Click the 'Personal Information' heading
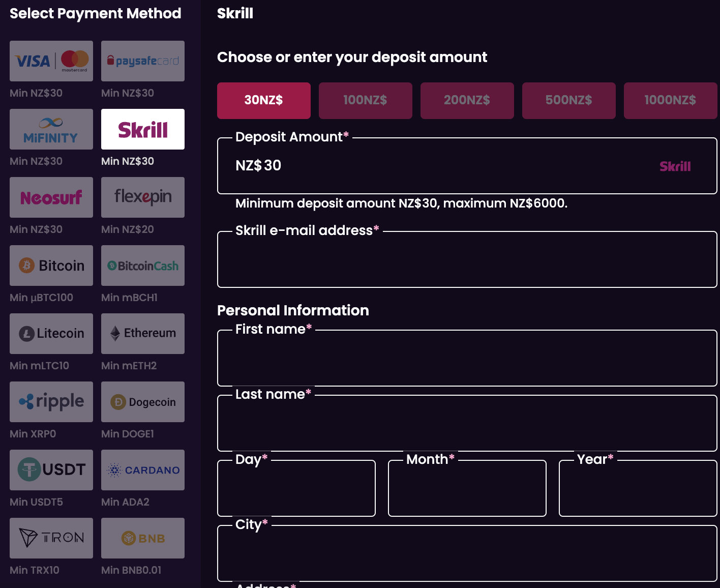Screen dimensions: 720x588 [x=293, y=310]
